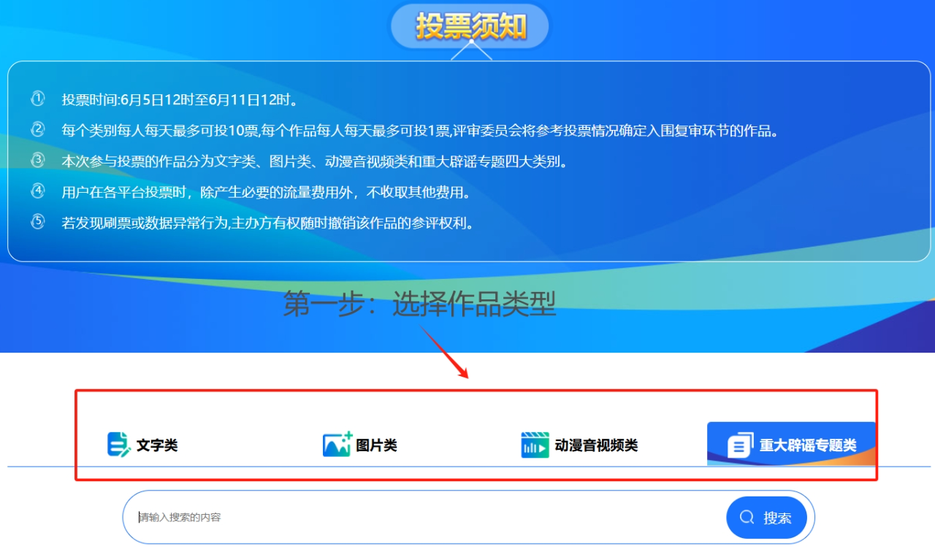The image size is (935, 560).
Task: Click the 投票须知 title badge
Action: point(471,26)
